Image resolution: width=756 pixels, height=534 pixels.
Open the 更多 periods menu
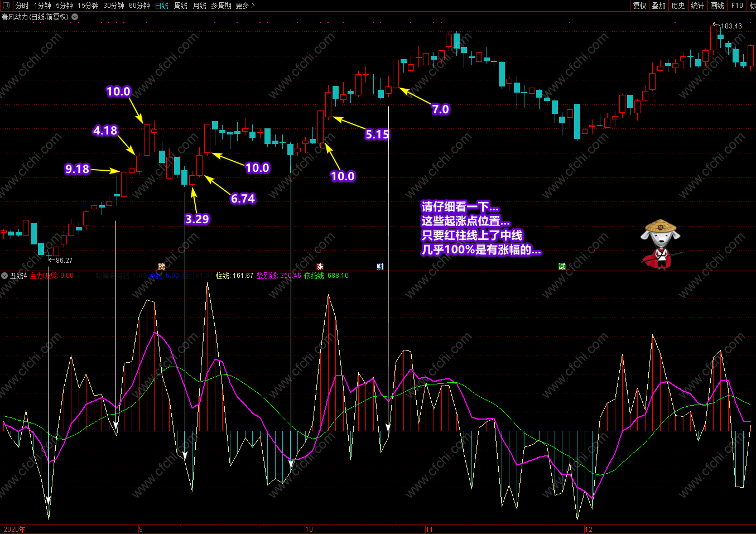click(x=245, y=6)
